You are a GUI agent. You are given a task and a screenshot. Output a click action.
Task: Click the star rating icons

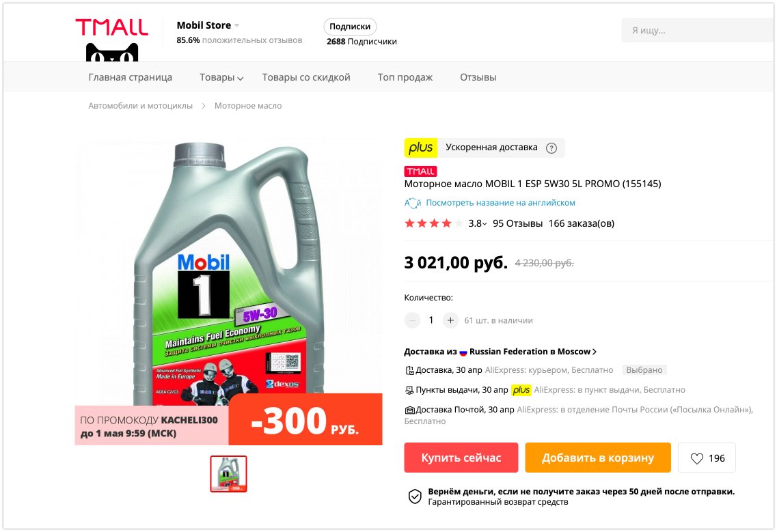tap(433, 223)
